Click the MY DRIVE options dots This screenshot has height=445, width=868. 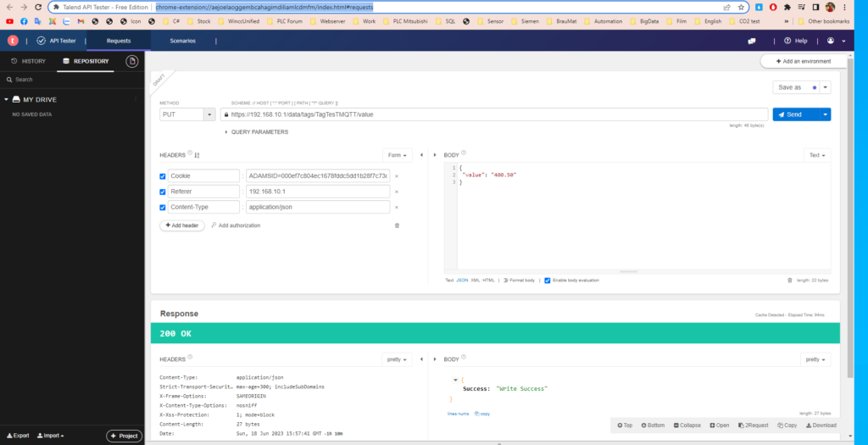[136, 99]
